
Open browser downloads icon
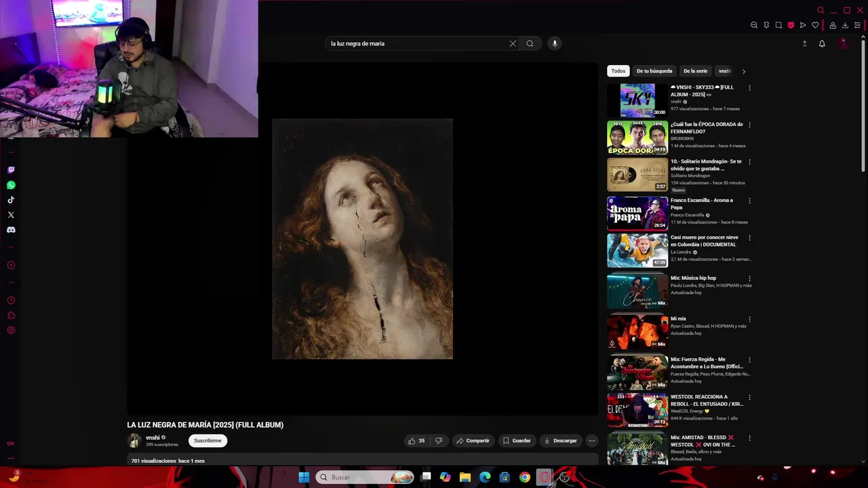[x=845, y=25]
